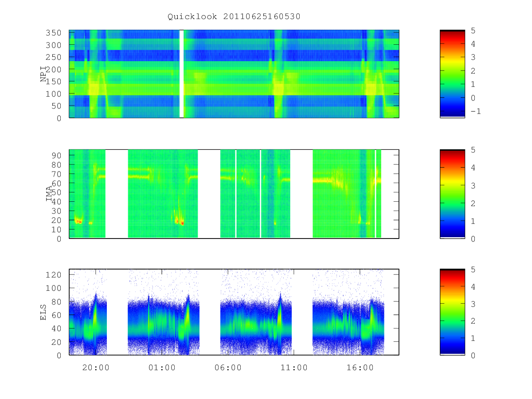Click the 11:00 time tick label
532x399 pixels.
pos(294,368)
